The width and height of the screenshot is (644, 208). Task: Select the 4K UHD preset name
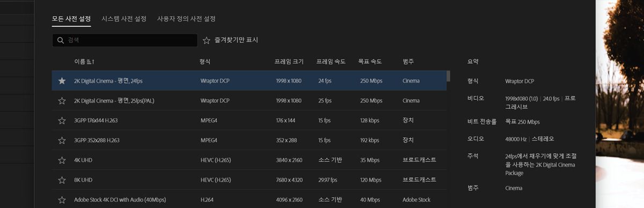(83, 160)
